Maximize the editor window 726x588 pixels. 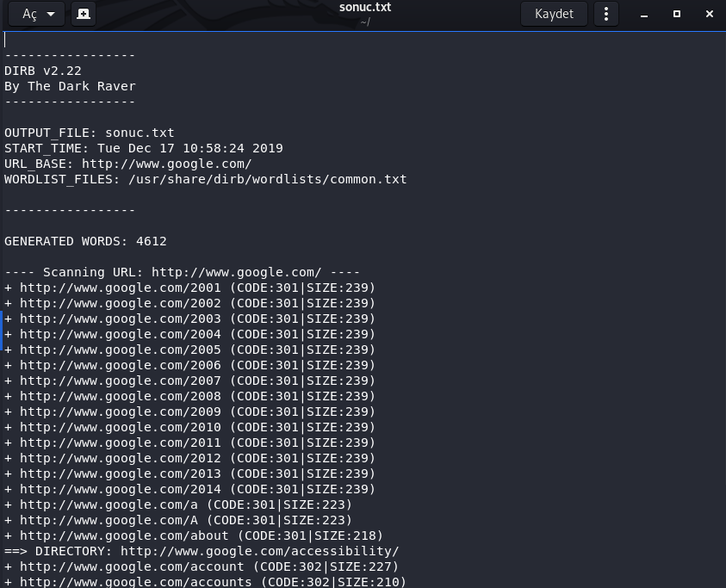point(677,14)
